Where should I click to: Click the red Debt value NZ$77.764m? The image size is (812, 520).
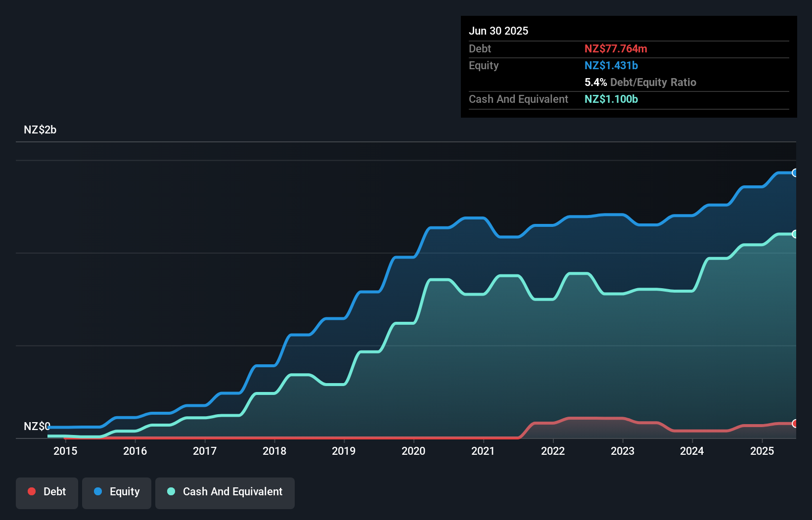coord(616,48)
